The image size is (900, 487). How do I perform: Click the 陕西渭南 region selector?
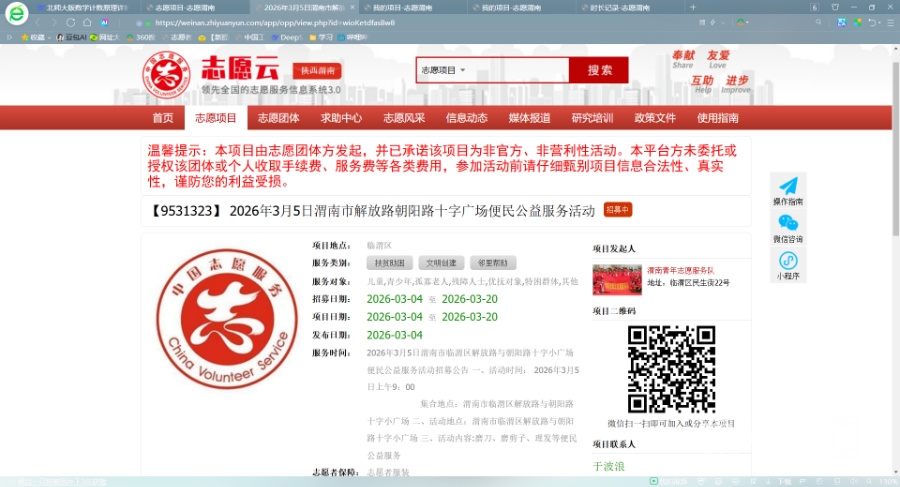[x=316, y=71]
